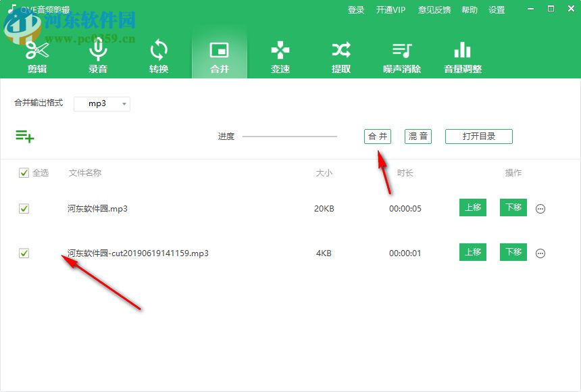Open the 设置 settings menu
Viewport: 581px width, 392px height.
tap(497, 9)
